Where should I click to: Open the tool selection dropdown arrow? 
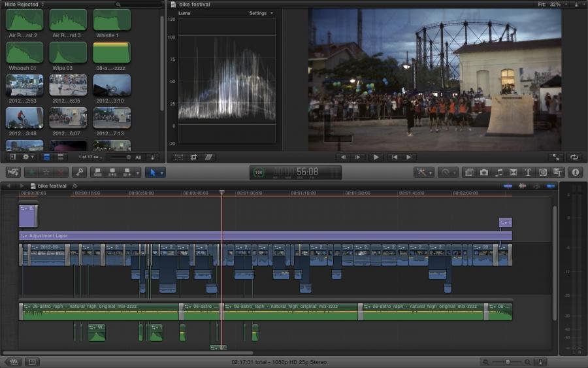pyautogui.click(x=162, y=173)
